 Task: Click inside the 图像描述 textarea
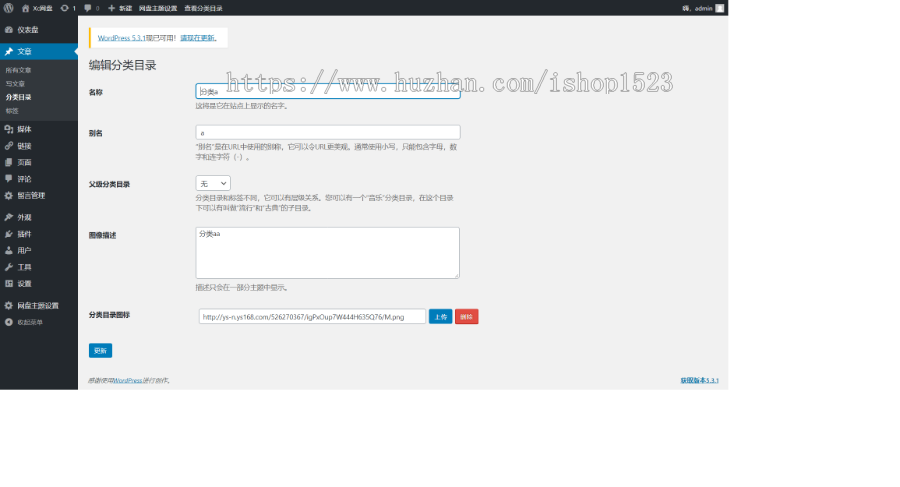328,253
